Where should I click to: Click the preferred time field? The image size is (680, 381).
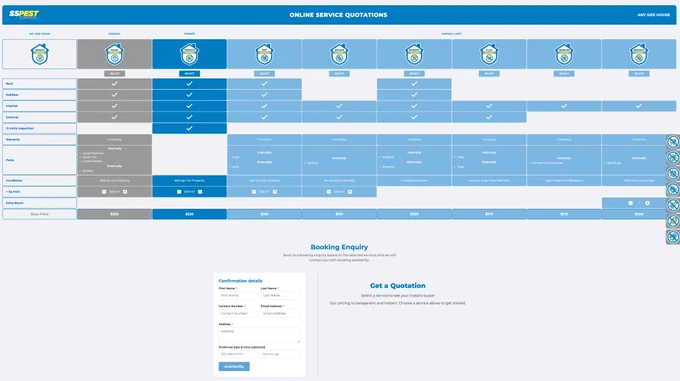coord(281,354)
